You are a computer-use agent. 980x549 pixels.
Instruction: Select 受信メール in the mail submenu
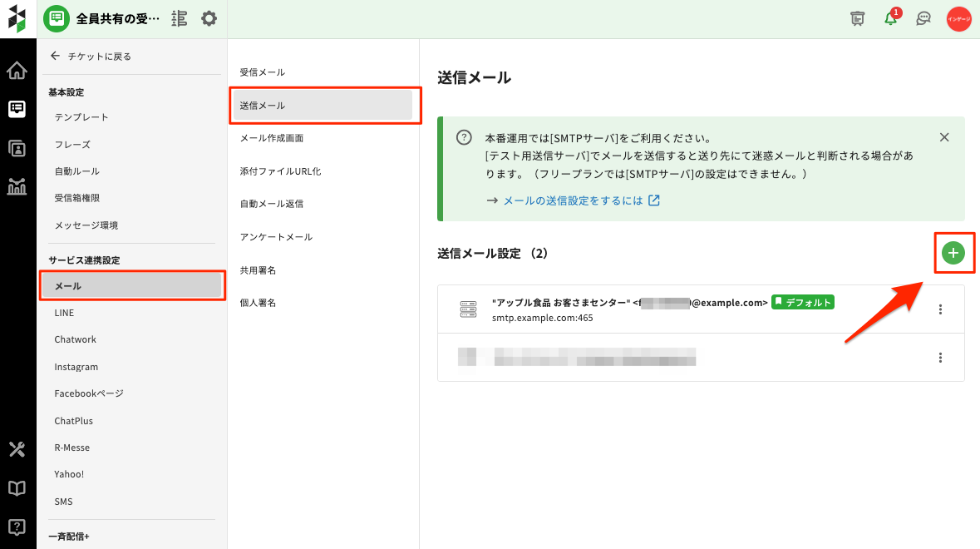point(263,72)
